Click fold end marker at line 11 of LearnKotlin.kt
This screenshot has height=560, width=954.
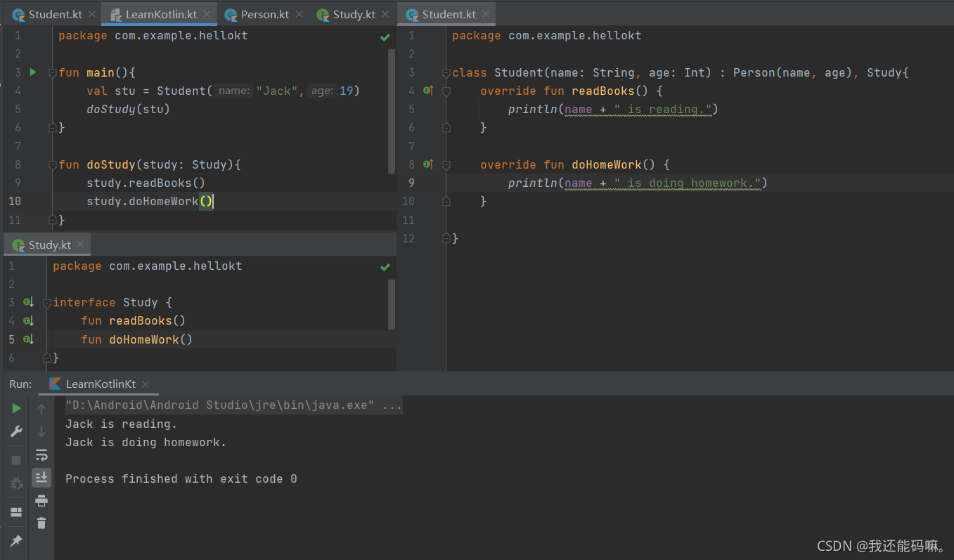point(52,220)
